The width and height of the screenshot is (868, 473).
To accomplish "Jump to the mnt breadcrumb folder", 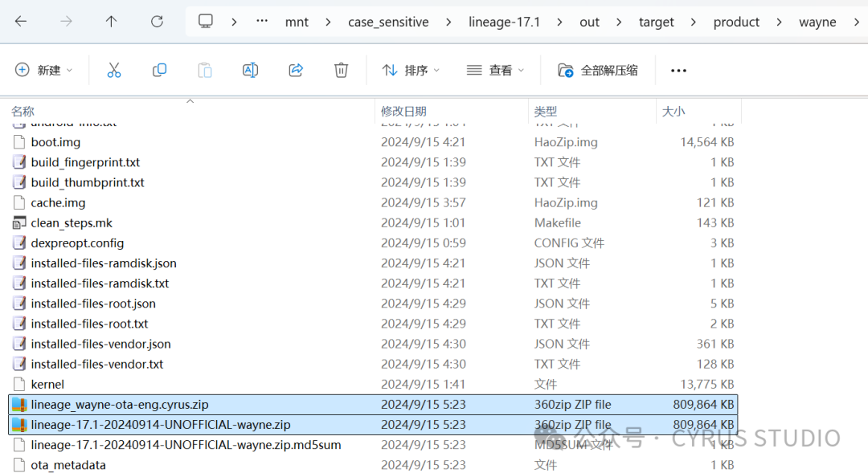I will (x=297, y=22).
